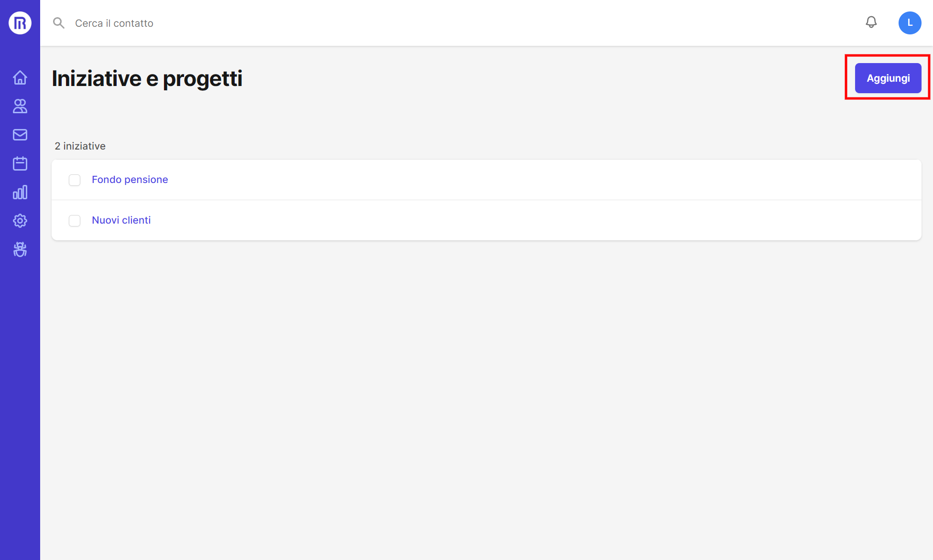Open the account menu via the L avatar
The width and height of the screenshot is (933, 560).
pyautogui.click(x=910, y=22)
